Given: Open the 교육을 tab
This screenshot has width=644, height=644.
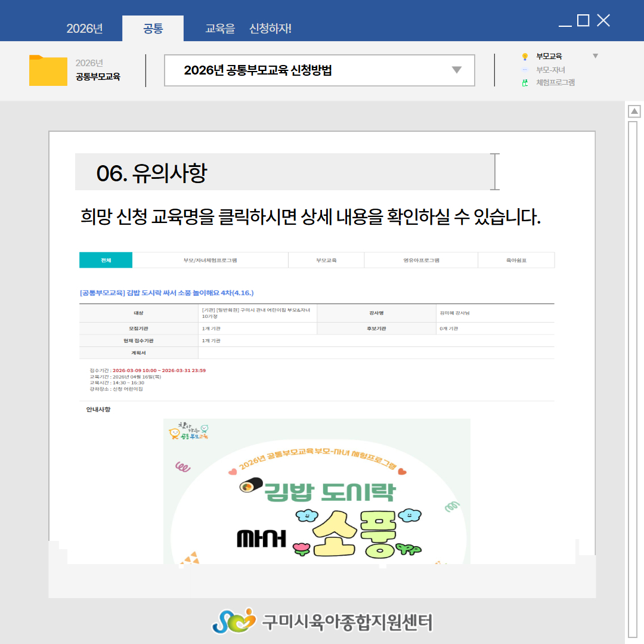Looking at the screenshot, I should (220, 29).
